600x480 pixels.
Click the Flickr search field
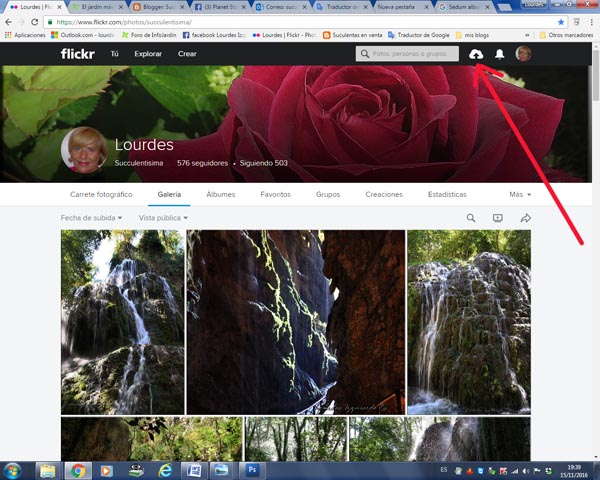click(407, 54)
